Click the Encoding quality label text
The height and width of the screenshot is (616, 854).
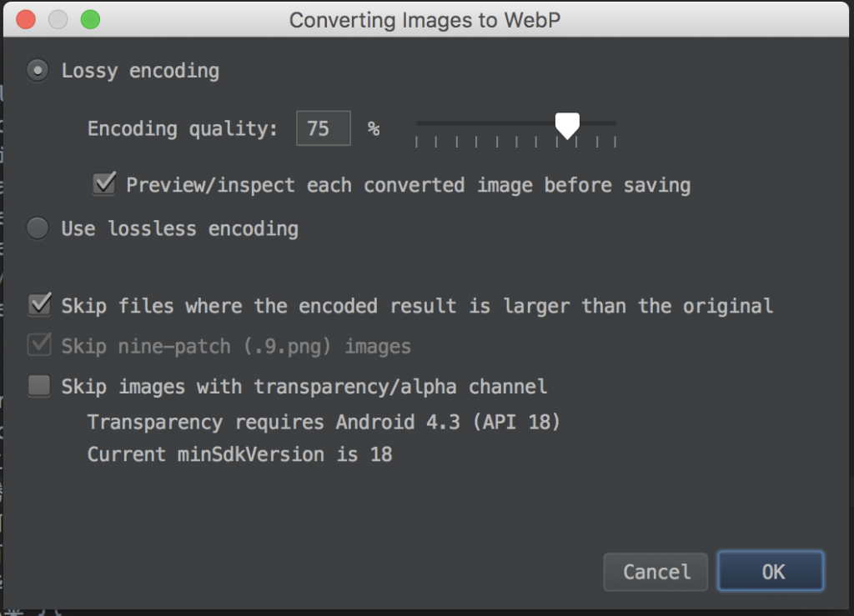(x=182, y=128)
